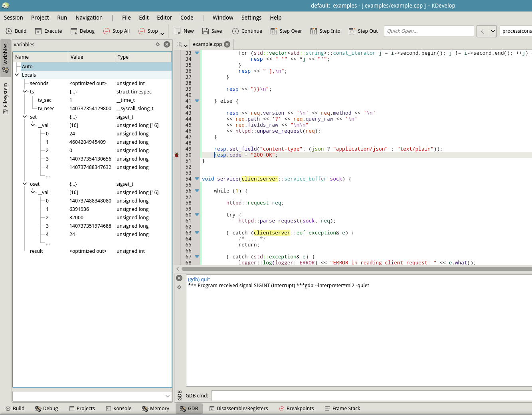Open the Memory bottom tool view
532x415 pixels.
pos(156,408)
